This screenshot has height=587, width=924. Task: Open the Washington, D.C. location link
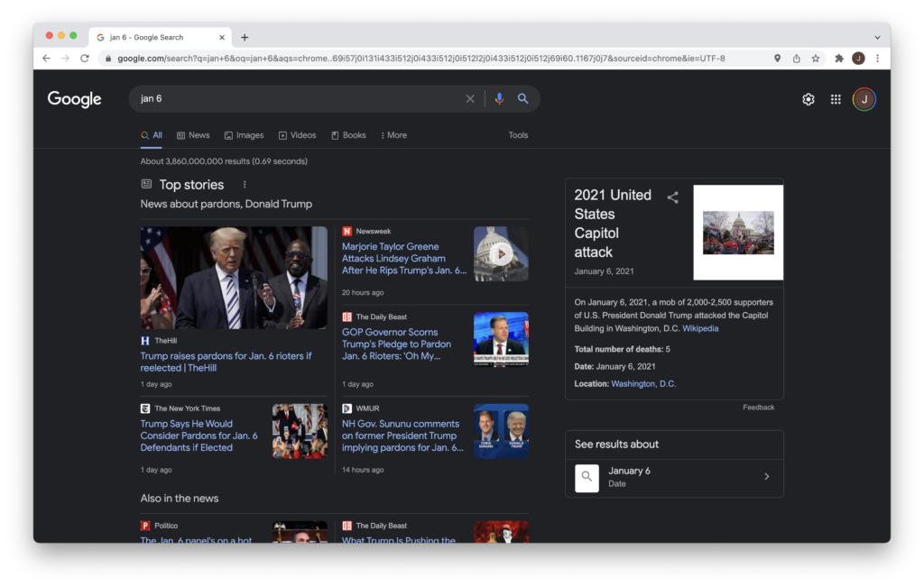point(643,384)
